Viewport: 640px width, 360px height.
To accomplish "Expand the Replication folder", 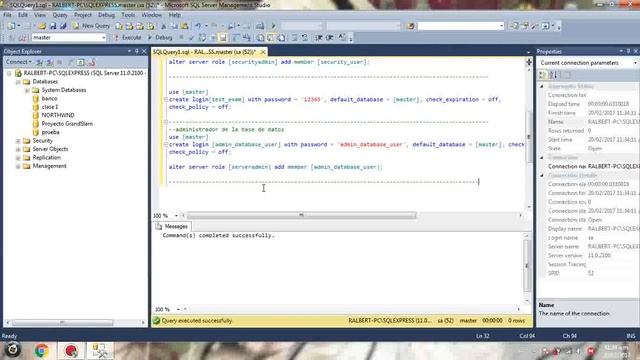I will [18, 158].
